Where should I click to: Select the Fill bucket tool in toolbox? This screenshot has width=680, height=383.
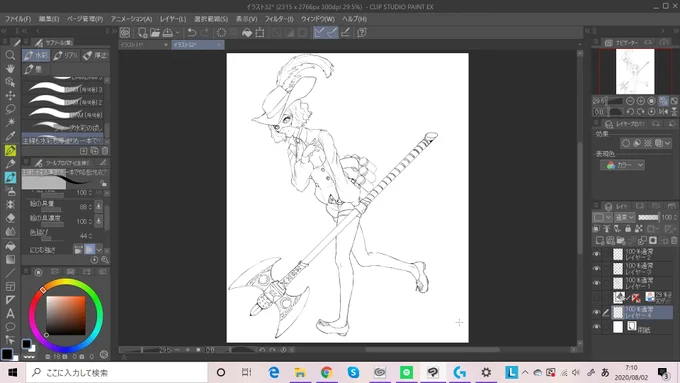[10, 246]
